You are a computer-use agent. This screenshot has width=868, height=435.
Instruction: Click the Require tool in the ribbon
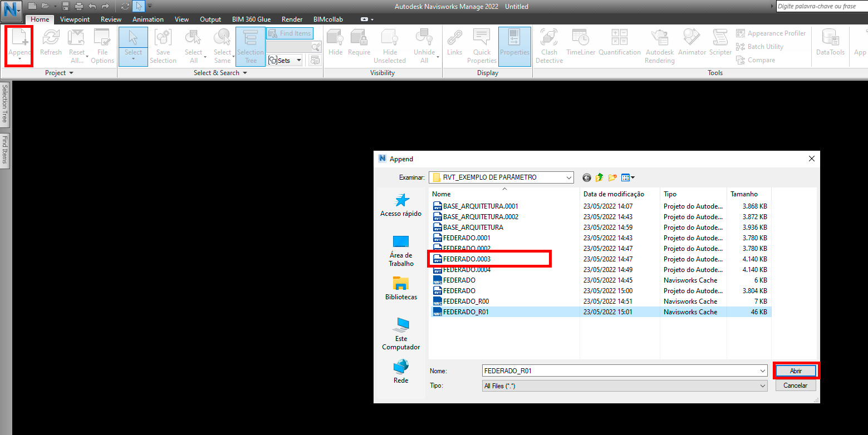pos(359,43)
